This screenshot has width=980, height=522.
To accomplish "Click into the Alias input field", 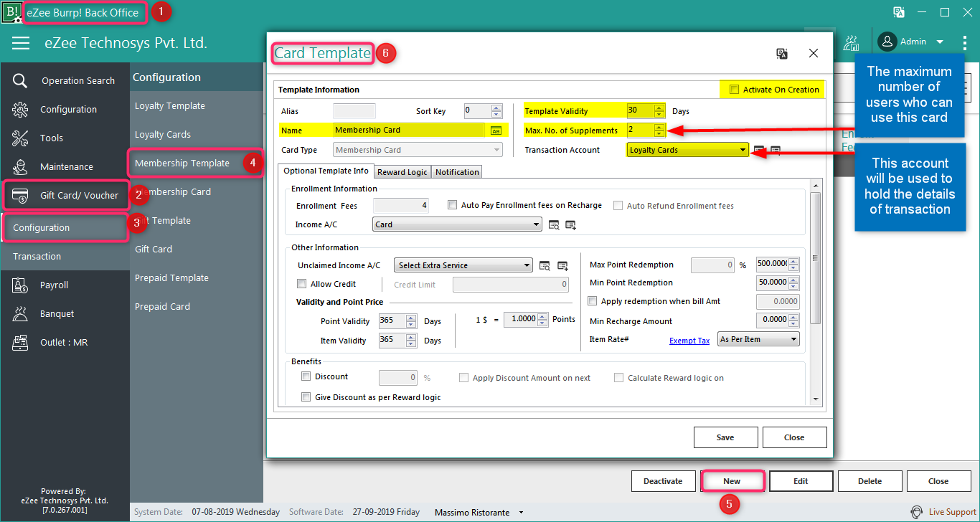I will 354,110.
